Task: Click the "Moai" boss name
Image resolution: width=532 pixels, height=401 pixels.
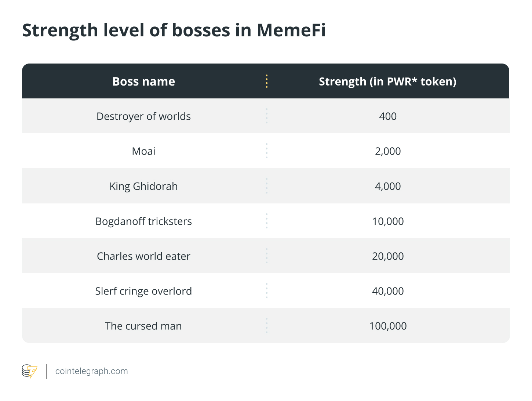Action: click(143, 151)
